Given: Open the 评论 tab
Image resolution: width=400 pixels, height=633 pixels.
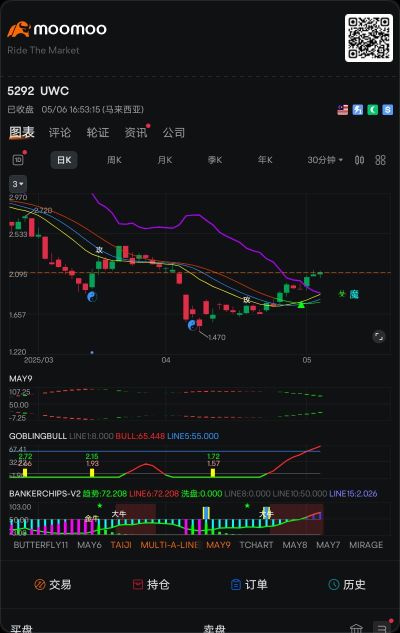Looking at the screenshot, I should point(60,133).
